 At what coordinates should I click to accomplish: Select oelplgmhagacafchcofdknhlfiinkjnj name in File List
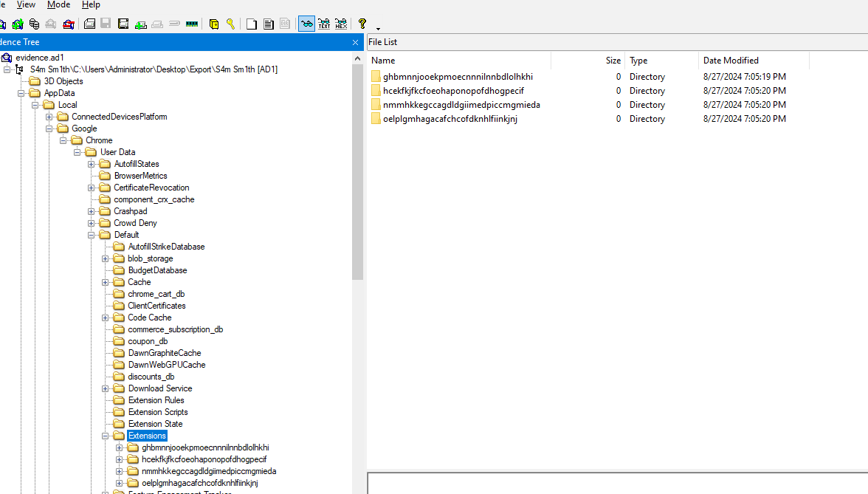[x=450, y=118]
